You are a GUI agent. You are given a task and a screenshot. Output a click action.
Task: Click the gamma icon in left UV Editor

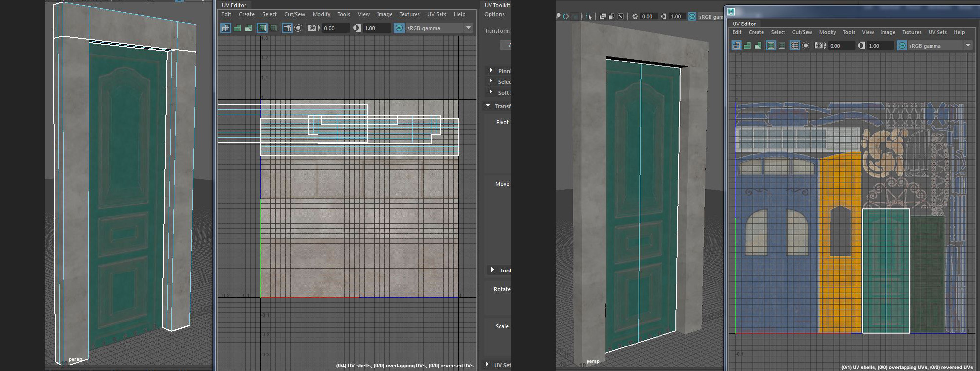click(x=357, y=28)
